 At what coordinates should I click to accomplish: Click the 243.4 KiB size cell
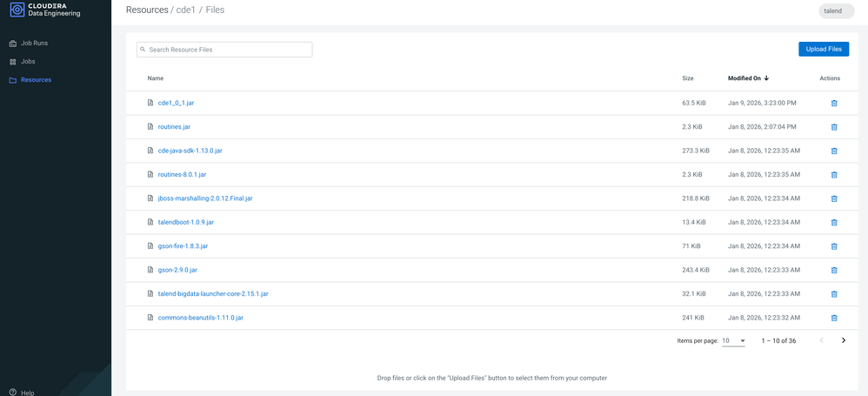(x=695, y=270)
